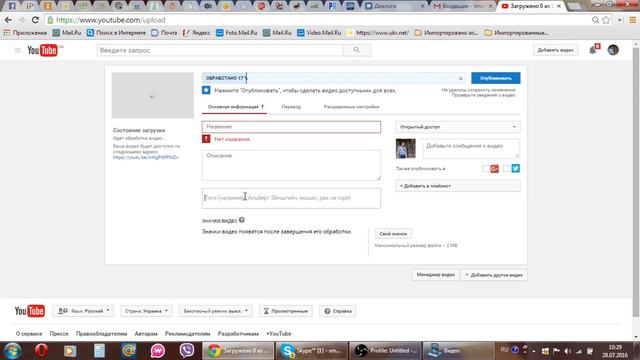
Task: Click the YouTube search box Введите запрос
Action: 220,50
